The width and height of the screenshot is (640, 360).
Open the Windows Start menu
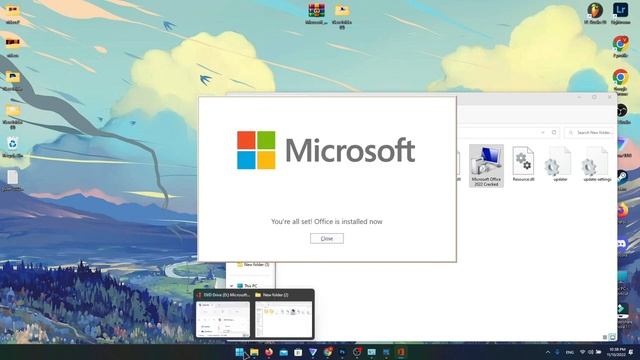[240, 352]
